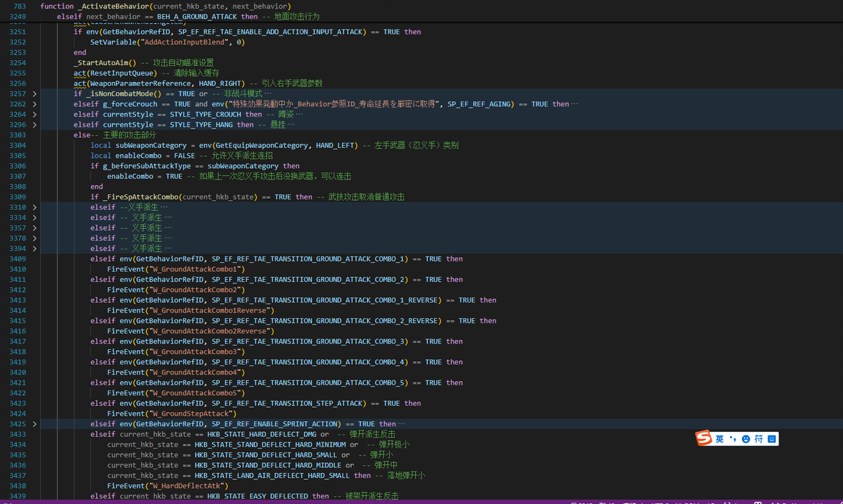
Task: Jump to sticky header 'function _ActivateBehavior'
Action: click(x=165, y=6)
